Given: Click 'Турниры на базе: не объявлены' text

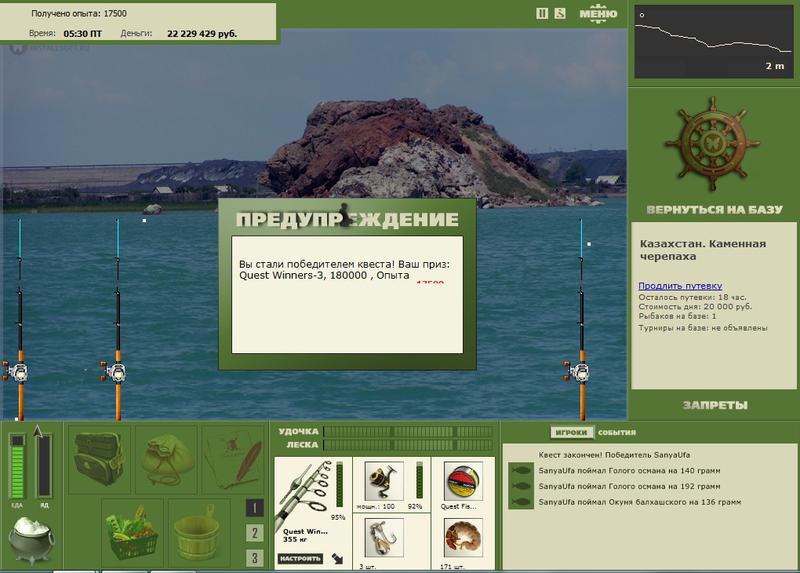Looking at the screenshot, I should pyautogui.click(x=703, y=328).
